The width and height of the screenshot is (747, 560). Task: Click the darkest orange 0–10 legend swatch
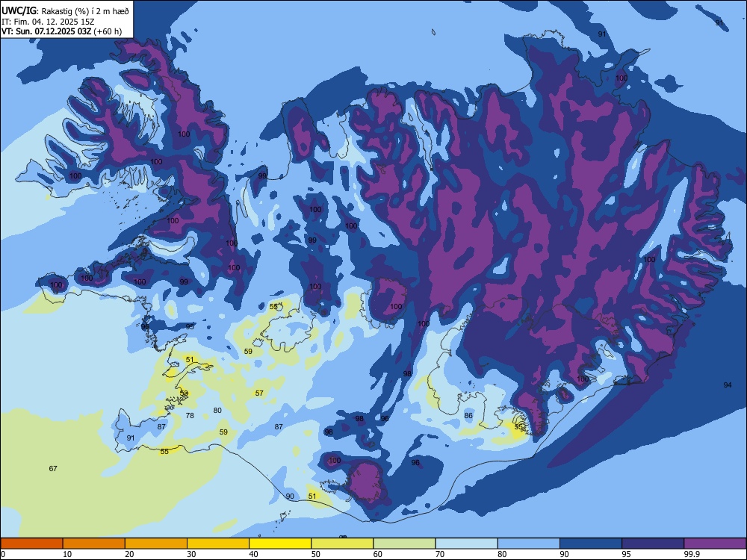[31, 544]
